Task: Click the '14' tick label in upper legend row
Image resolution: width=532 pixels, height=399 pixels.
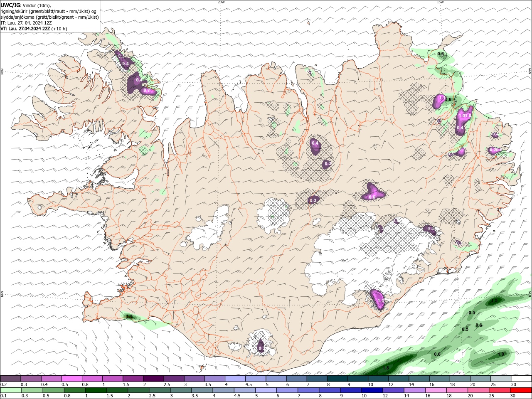Action: tap(411, 384)
